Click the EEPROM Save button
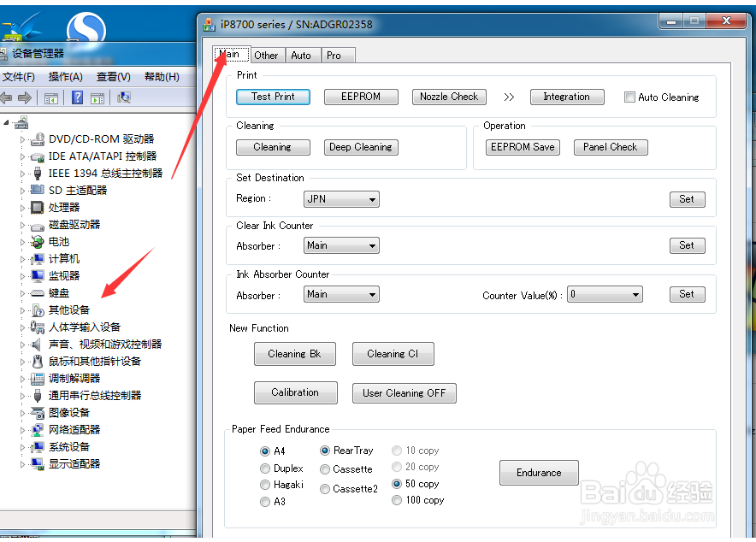Screen dimensions: 756x542 click(523, 147)
